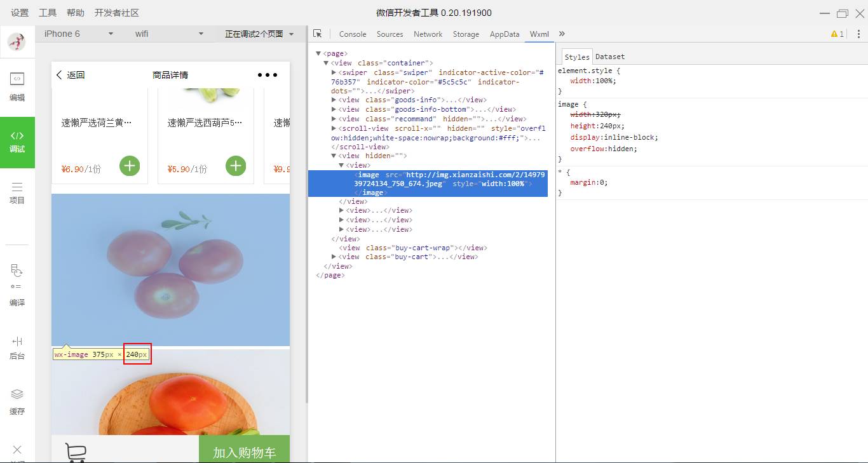This screenshot has height=463, width=868.
Task: Click the tomato image in the preview
Action: click(x=170, y=270)
